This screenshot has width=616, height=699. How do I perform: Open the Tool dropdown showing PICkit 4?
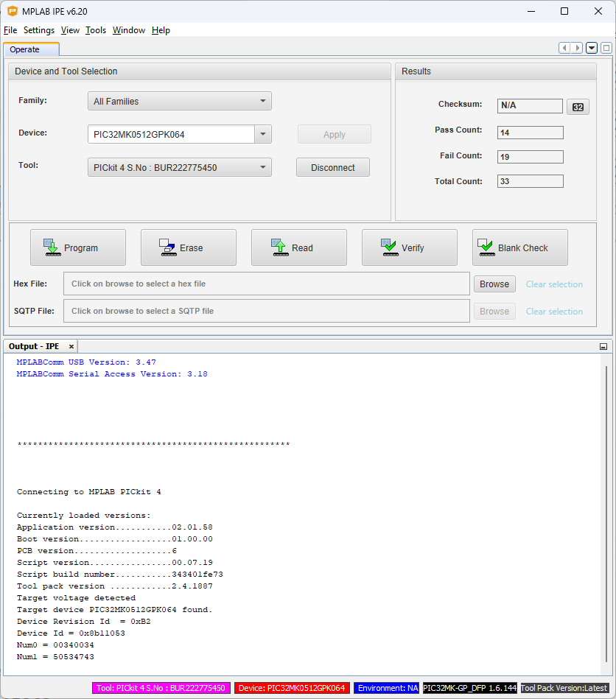pos(262,167)
